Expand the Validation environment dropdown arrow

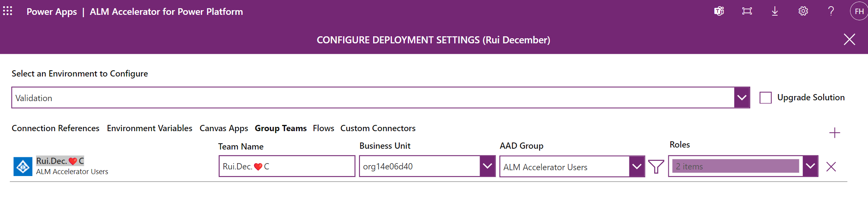click(x=742, y=98)
